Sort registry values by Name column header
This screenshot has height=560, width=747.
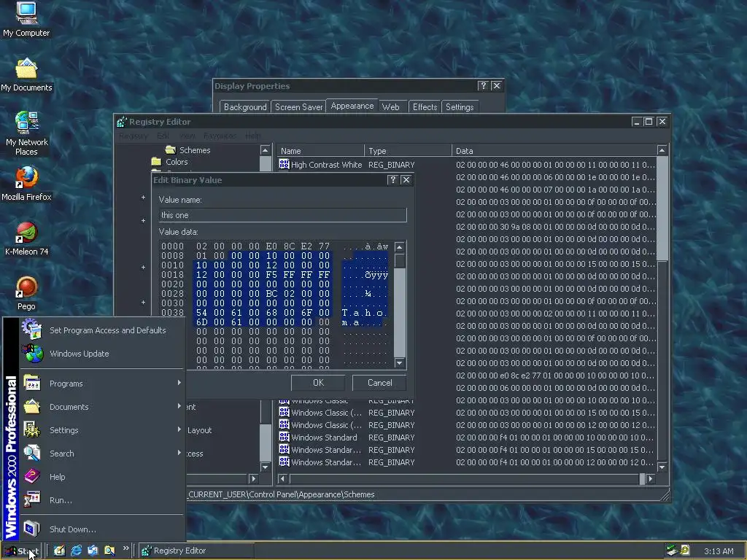coord(320,150)
